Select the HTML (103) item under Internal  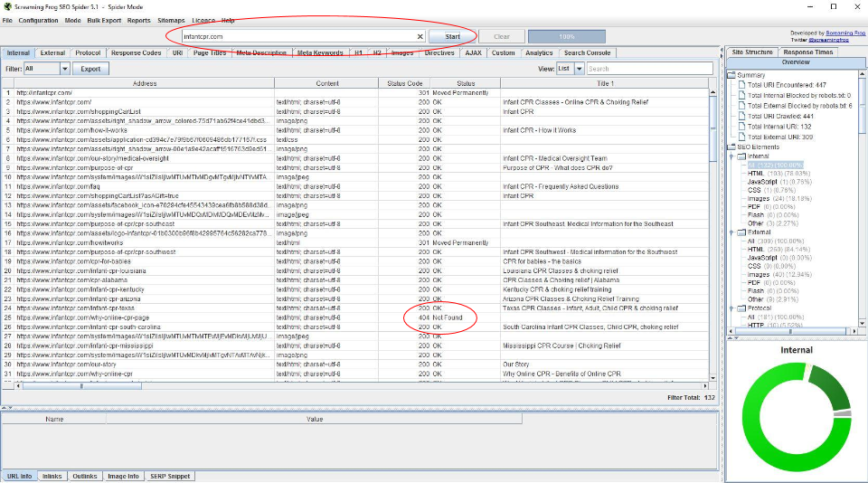[778, 174]
